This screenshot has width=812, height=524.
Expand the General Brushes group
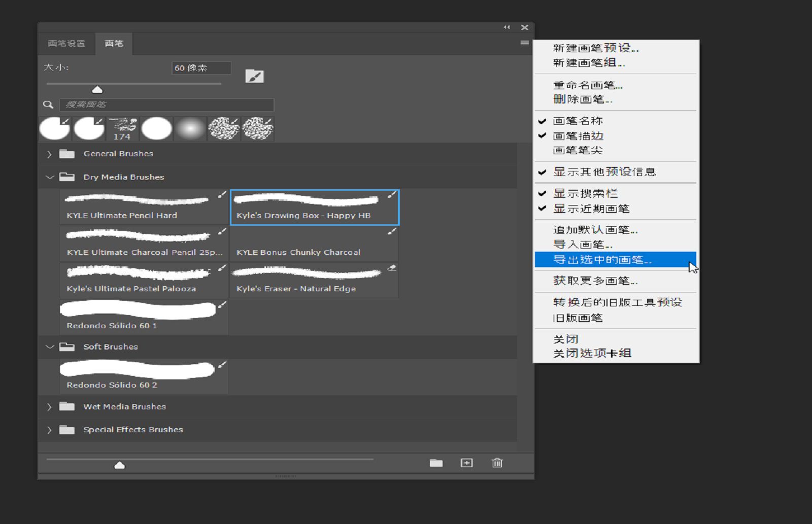point(49,153)
